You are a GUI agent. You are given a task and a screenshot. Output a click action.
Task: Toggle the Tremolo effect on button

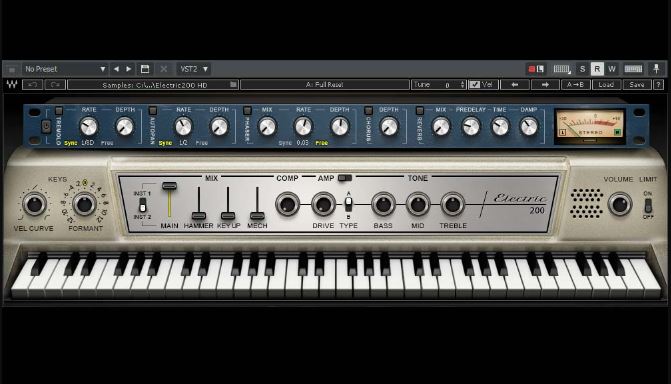(x=59, y=110)
